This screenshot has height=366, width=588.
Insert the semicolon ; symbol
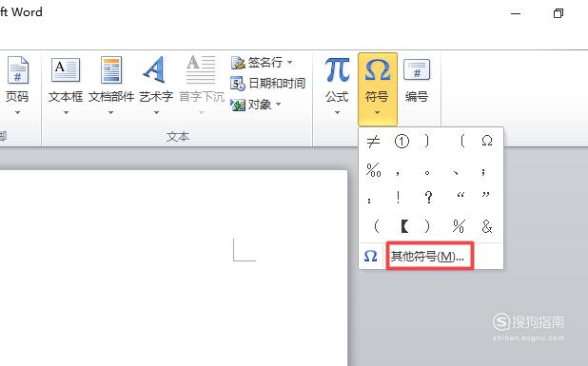click(483, 171)
